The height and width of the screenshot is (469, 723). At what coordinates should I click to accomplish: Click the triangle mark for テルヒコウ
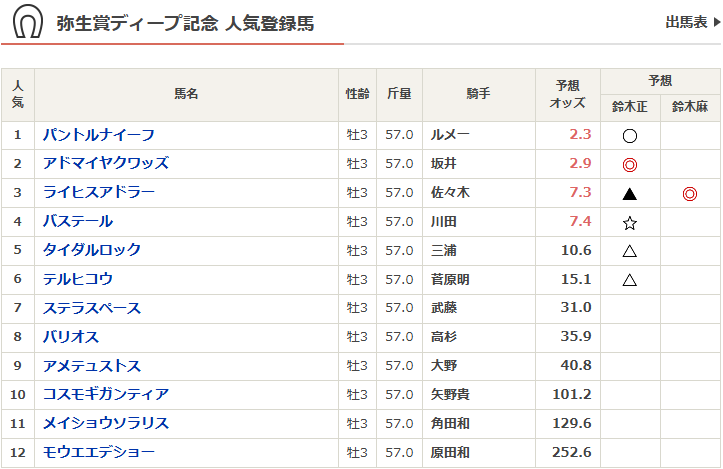630,280
